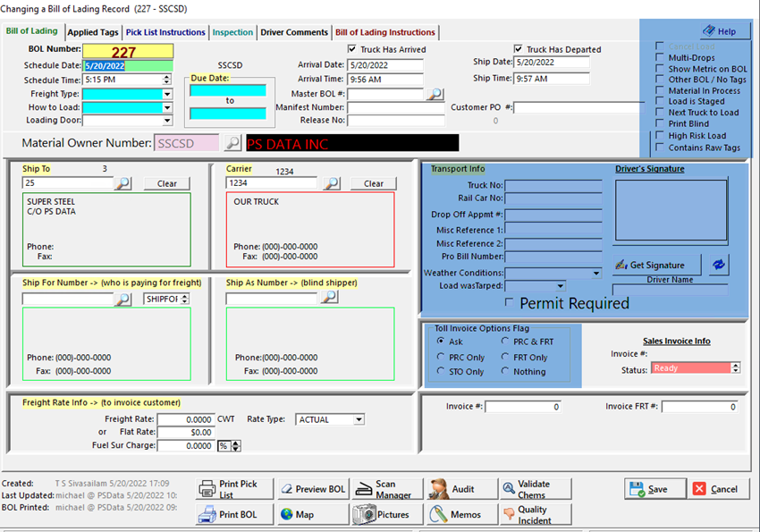Uncheck the Truck Has Arrived checkbox
This screenshot has width=760, height=532.
coord(352,50)
